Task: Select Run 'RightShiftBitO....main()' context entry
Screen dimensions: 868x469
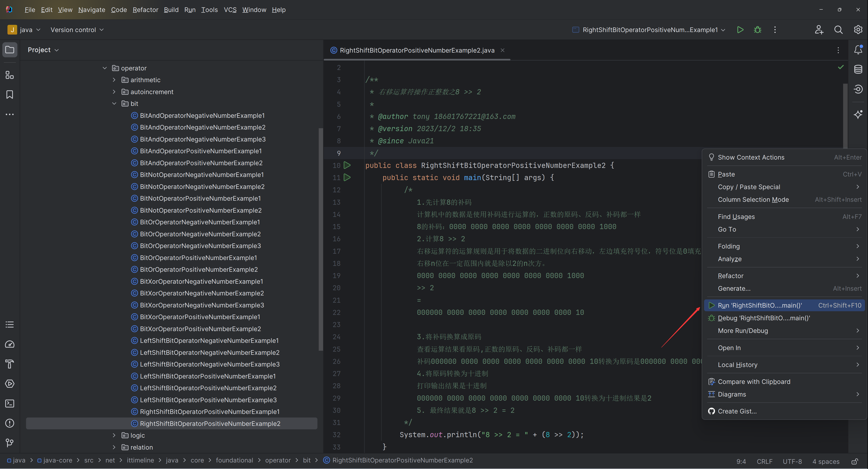Action: pos(784,305)
